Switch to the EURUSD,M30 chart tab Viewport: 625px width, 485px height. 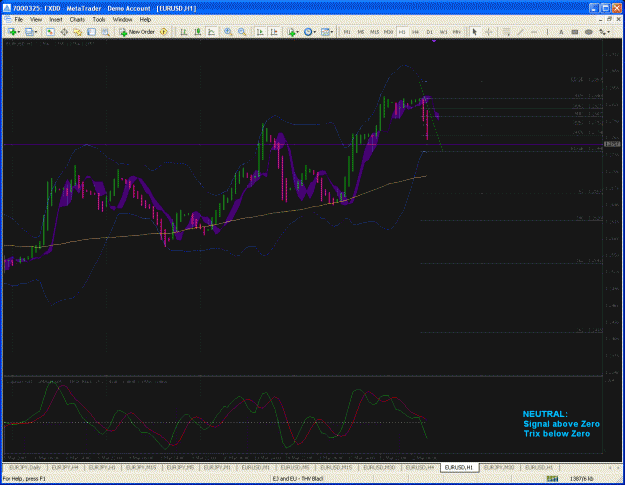[x=379, y=467]
